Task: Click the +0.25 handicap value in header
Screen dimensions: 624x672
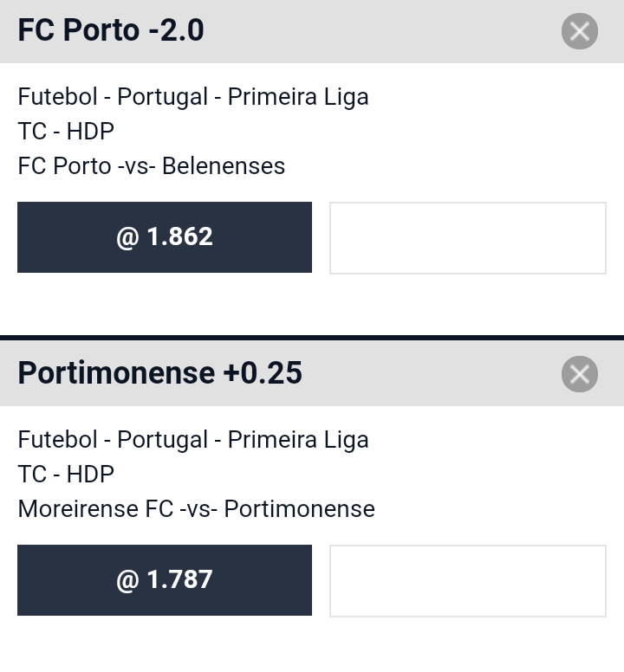Action: [263, 373]
